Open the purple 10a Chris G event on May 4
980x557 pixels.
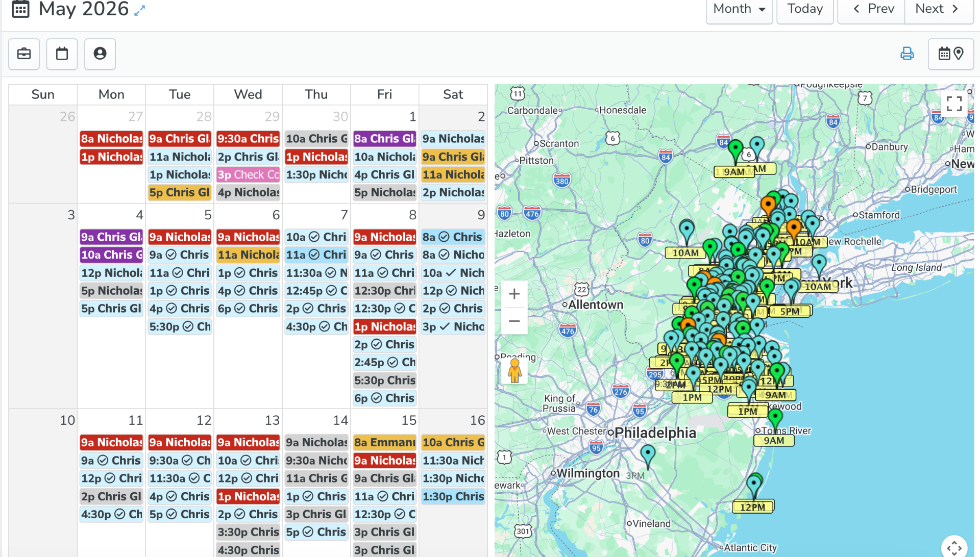[111, 255]
